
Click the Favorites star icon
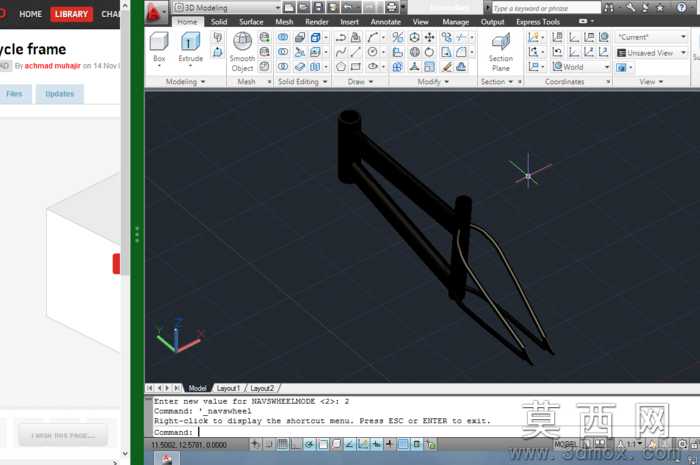pyautogui.click(x=660, y=8)
